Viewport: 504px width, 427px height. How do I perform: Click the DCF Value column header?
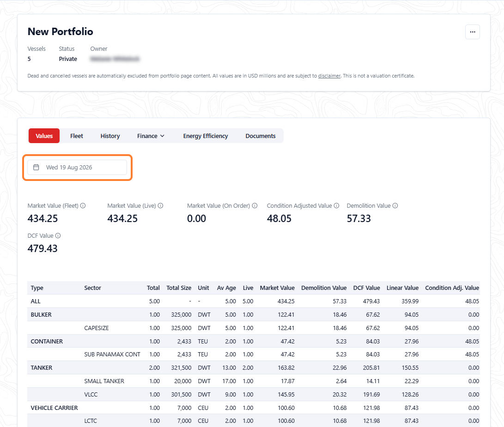366,288
